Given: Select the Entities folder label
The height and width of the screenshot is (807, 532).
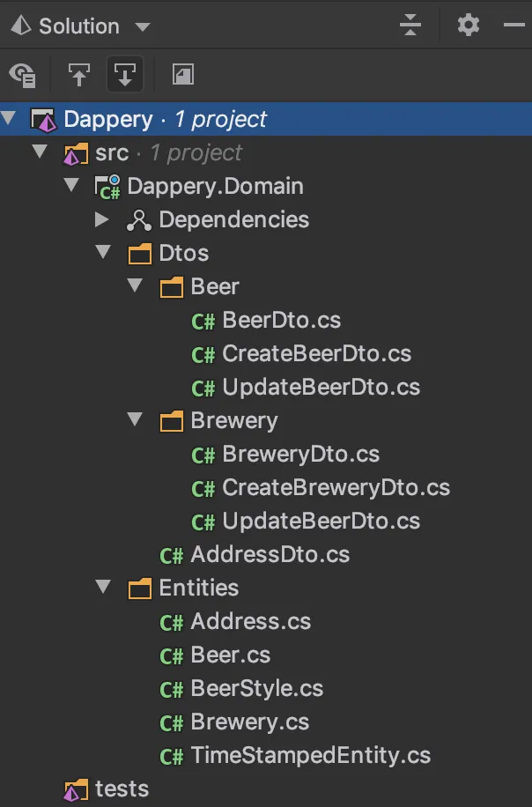Looking at the screenshot, I should point(198,588).
